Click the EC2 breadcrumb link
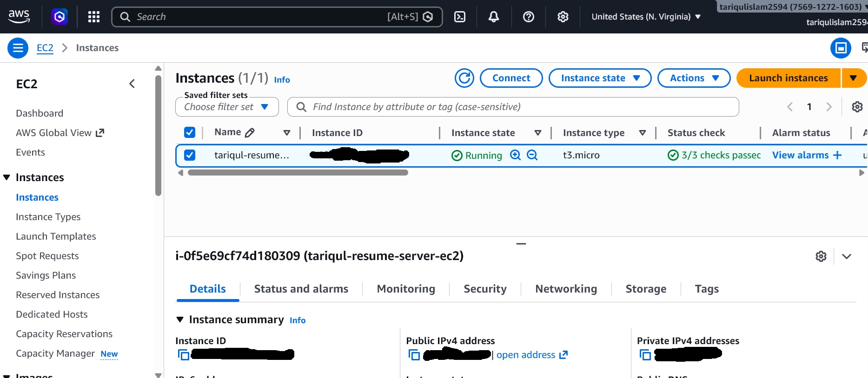 pyautogui.click(x=45, y=48)
